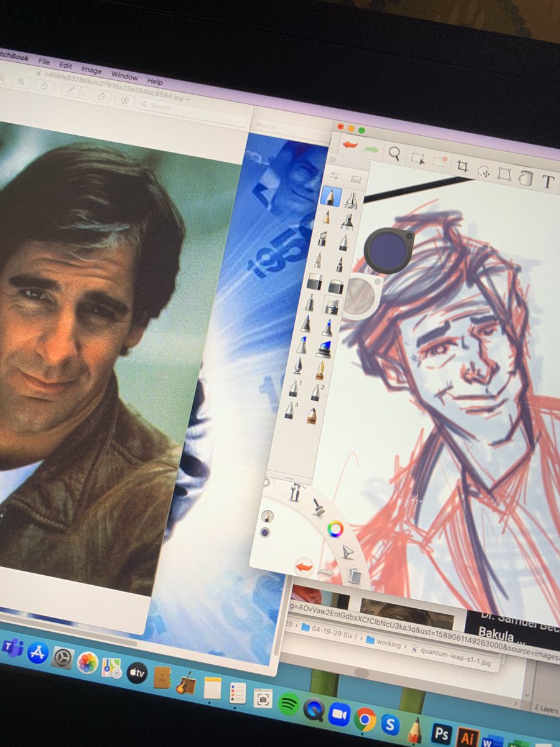Select the hard eraser block brush
Viewport: 560px width, 747px height.
pyautogui.click(x=314, y=284)
